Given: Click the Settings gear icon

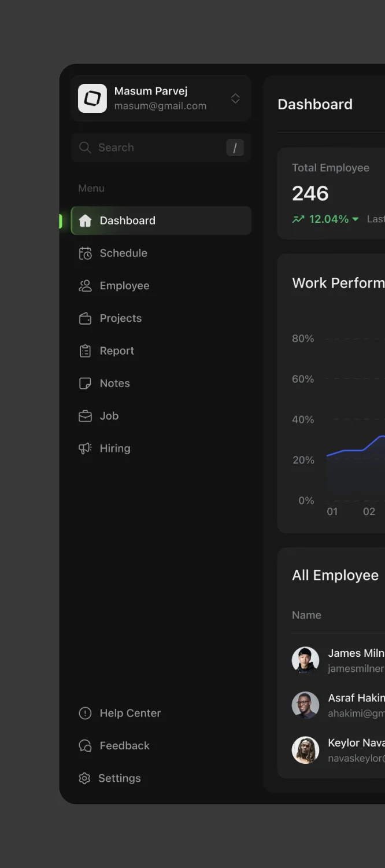Looking at the screenshot, I should (x=84, y=778).
